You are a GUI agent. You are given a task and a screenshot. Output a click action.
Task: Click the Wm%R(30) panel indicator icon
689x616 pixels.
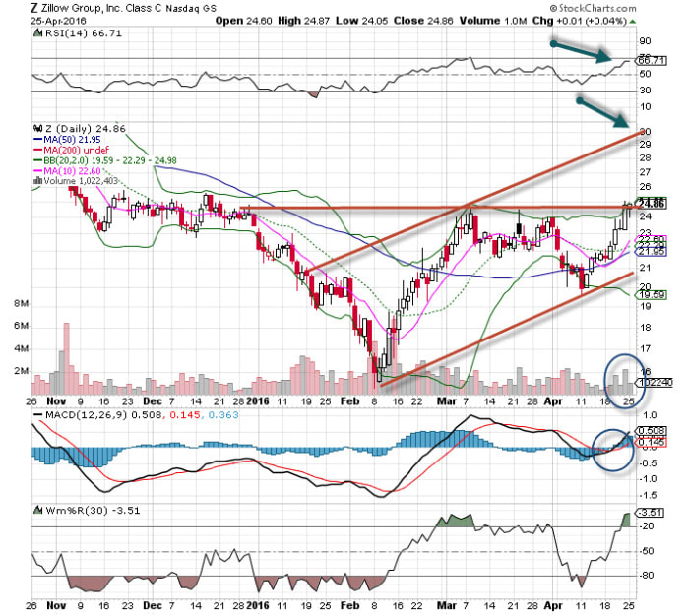point(38,510)
